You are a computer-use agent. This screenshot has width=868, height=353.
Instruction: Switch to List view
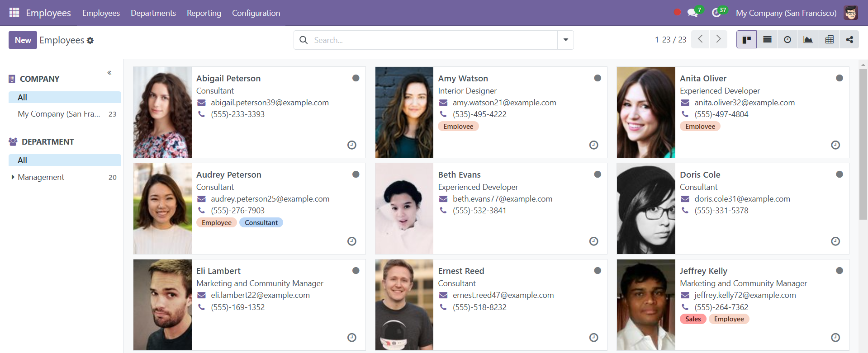[767, 40]
